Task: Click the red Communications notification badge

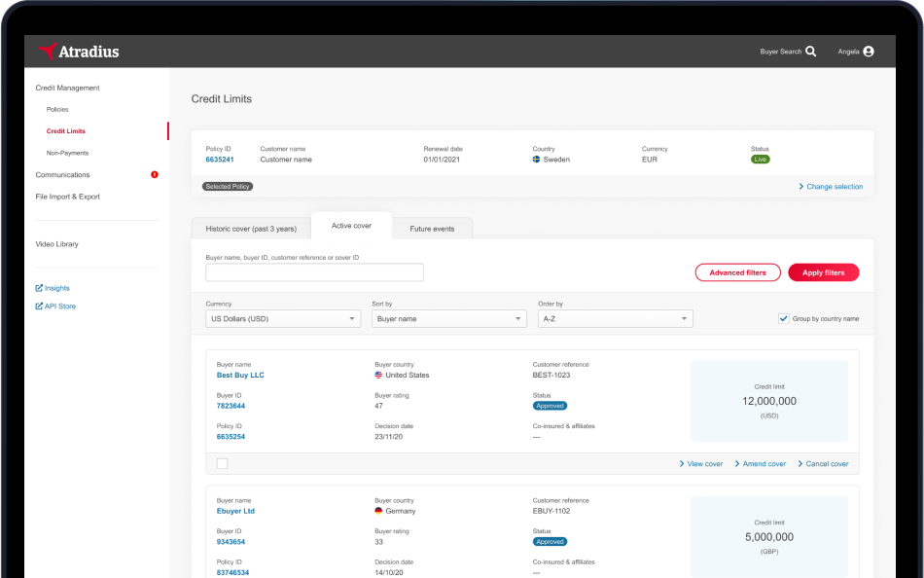Action: tap(155, 174)
